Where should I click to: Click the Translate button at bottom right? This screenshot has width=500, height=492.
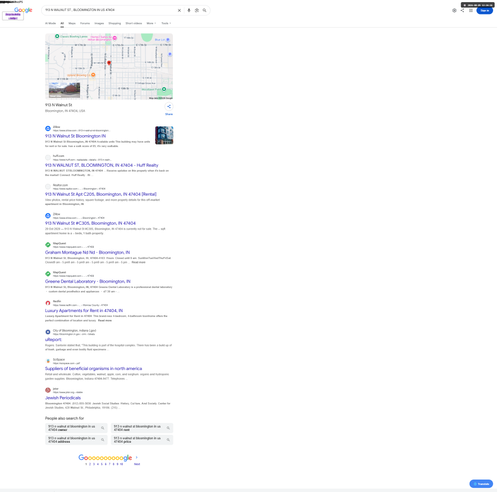click(481, 484)
